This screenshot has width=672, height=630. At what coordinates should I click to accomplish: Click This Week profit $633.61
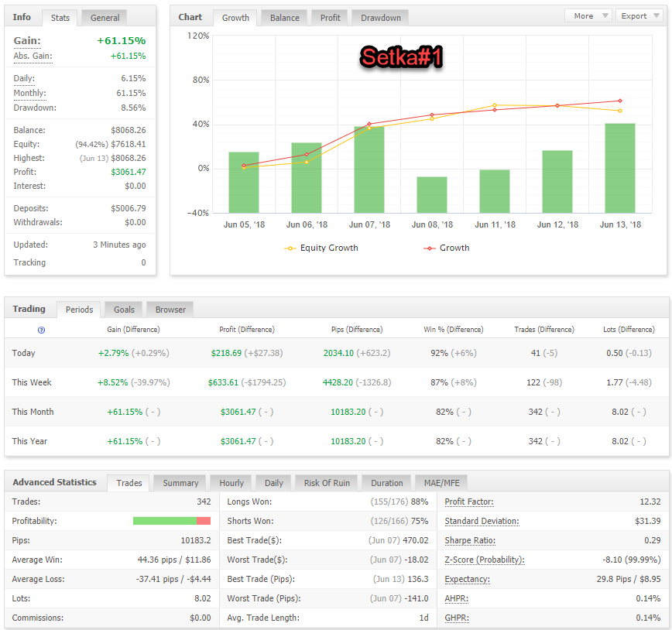tap(223, 382)
